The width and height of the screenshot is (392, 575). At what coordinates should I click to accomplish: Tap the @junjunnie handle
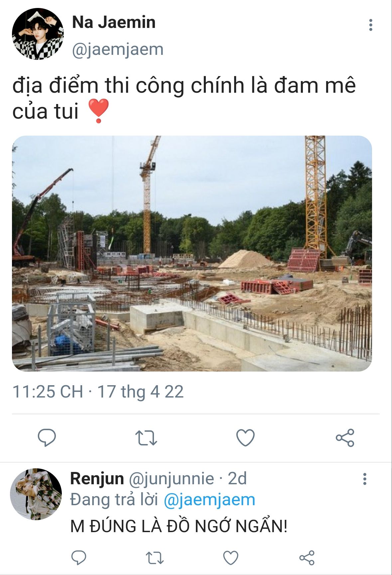pyautogui.click(x=171, y=479)
